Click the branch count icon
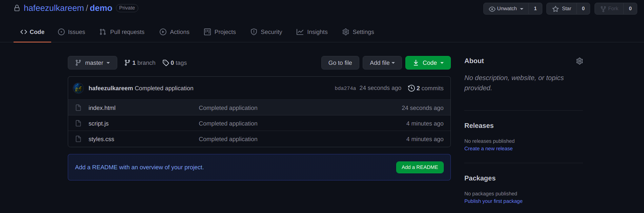 coord(127,63)
